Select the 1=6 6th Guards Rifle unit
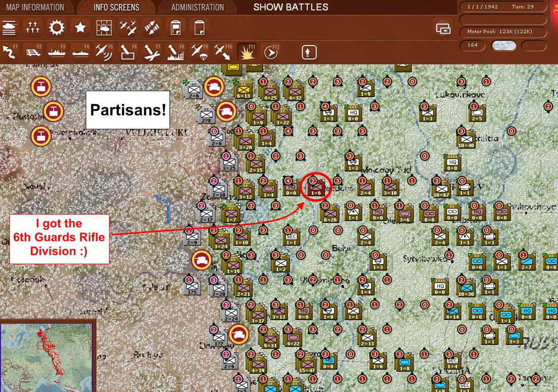Screen dimensions: 558x392 tap(316, 188)
